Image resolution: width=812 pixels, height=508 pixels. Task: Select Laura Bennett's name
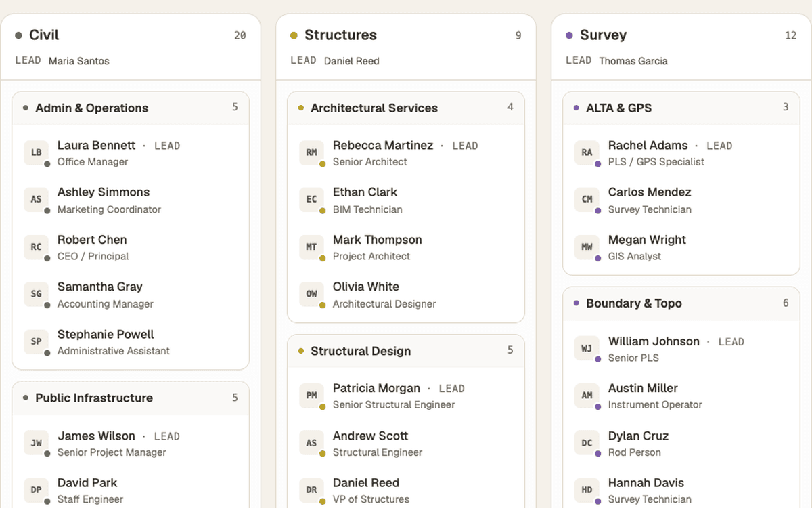click(x=96, y=146)
